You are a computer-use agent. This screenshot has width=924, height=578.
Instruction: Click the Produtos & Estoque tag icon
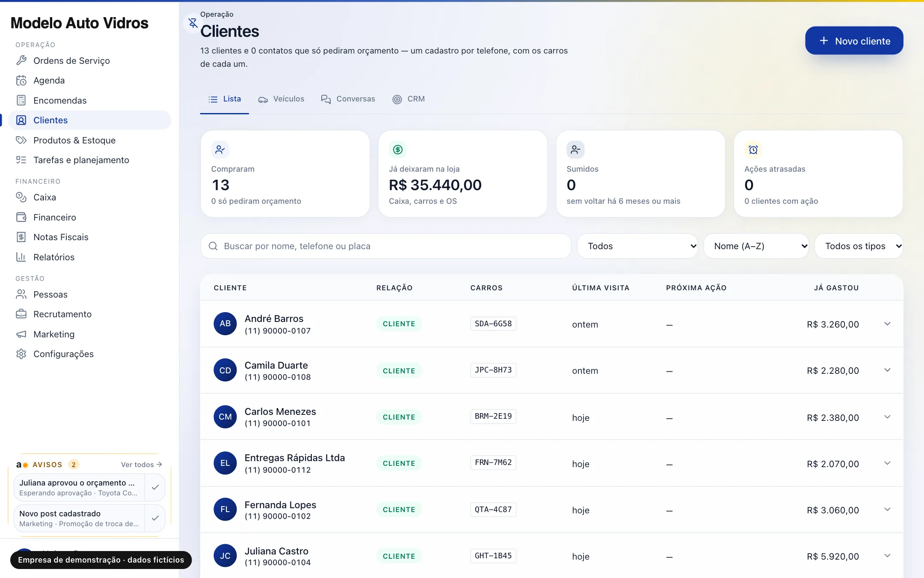coord(21,140)
